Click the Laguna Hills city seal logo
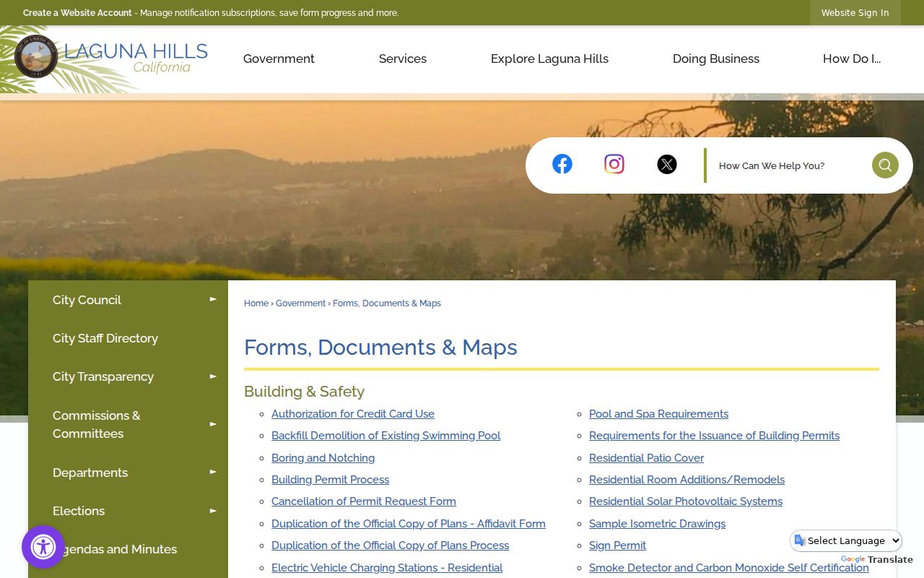The image size is (924, 578). pyautogui.click(x=36, y=56)
